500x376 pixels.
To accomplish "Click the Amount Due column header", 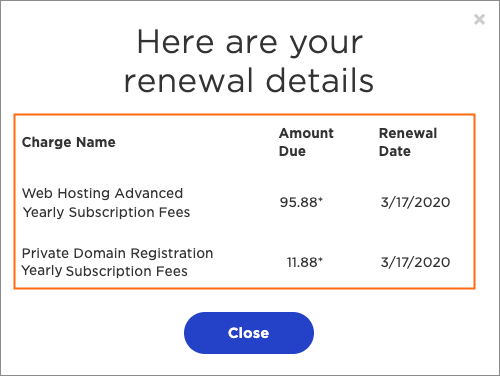I will 306,142.
